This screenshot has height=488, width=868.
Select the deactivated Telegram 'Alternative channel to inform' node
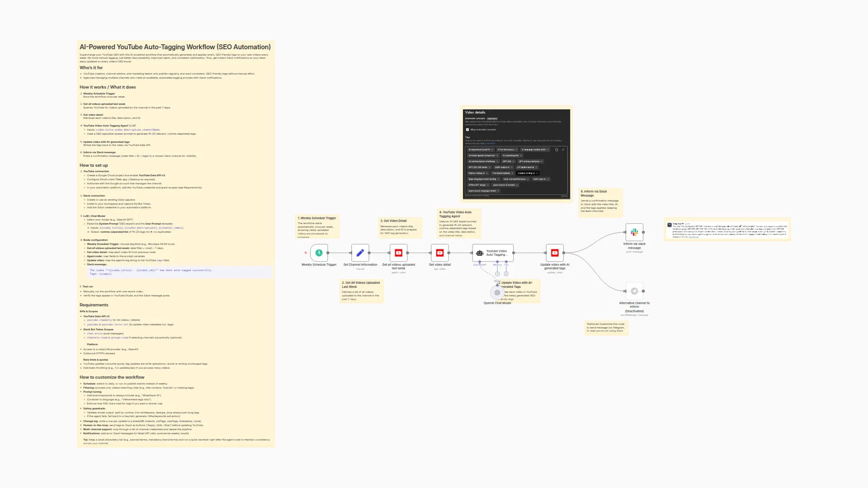(634, 291)
